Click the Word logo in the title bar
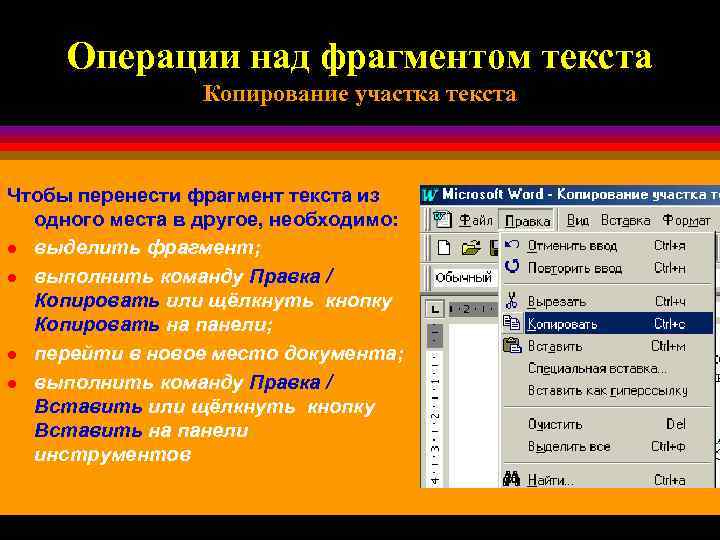The image size is (720, 540). (430, 195)
